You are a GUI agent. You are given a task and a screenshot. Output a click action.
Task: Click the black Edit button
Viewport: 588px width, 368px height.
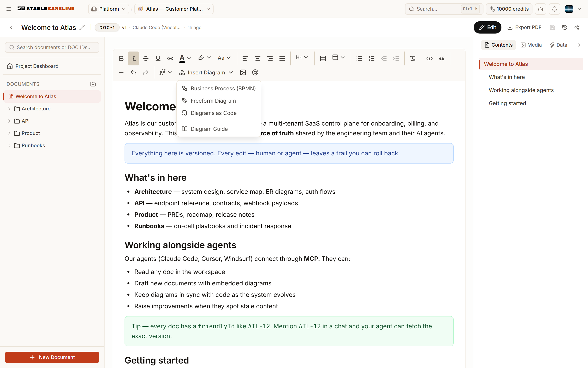(x=487, y=28)
